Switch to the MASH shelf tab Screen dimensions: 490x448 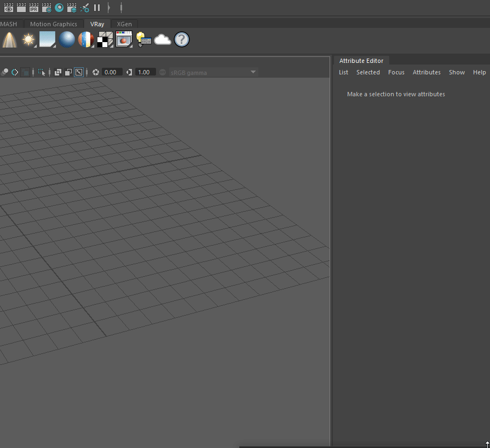[x=8, y=24]
